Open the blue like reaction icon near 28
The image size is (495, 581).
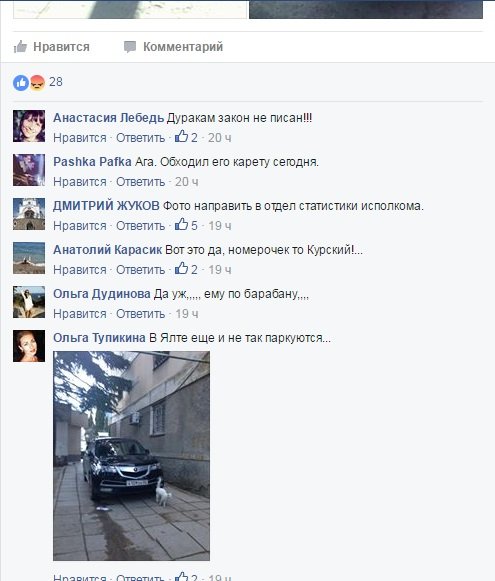[21, 83]
